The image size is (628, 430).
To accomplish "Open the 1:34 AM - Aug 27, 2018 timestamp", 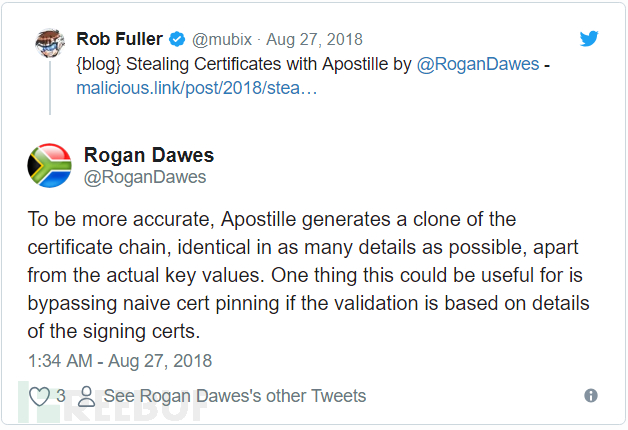I will pos(120,361).
